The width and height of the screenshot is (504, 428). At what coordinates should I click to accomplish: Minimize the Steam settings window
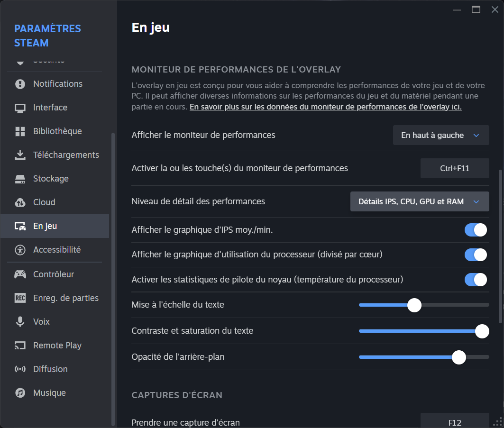457,10
